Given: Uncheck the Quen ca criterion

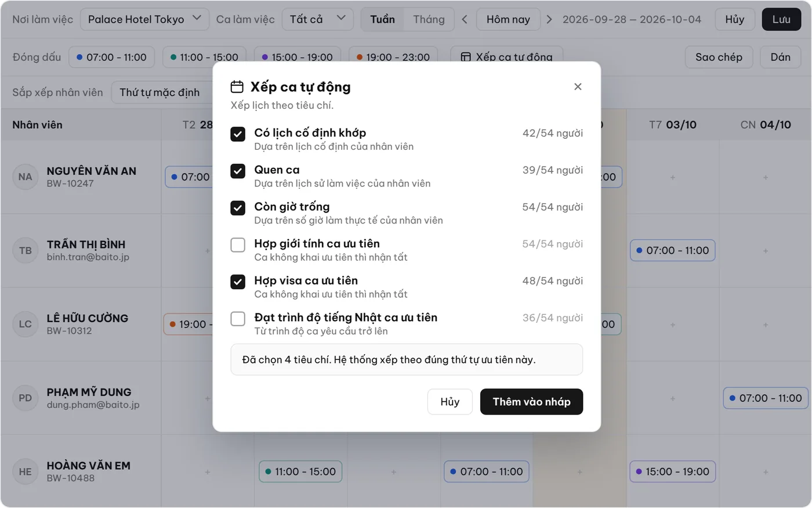Looking at the screenshot, I should [238, 171].
